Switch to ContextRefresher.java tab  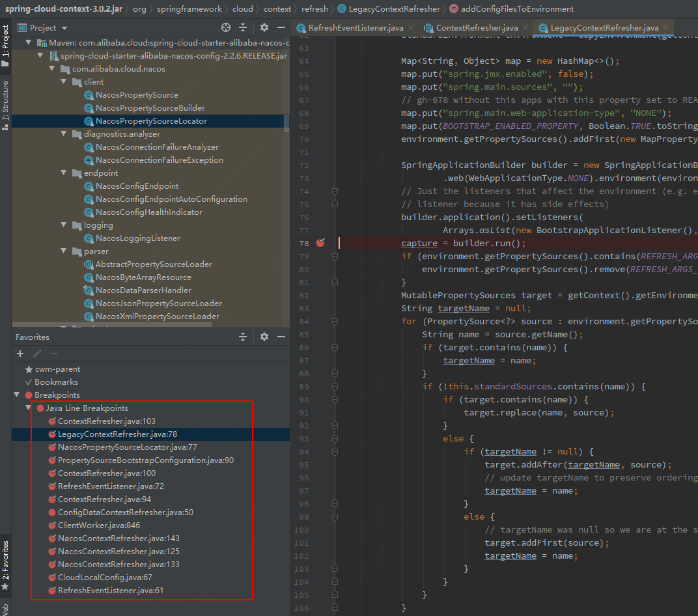477,27
